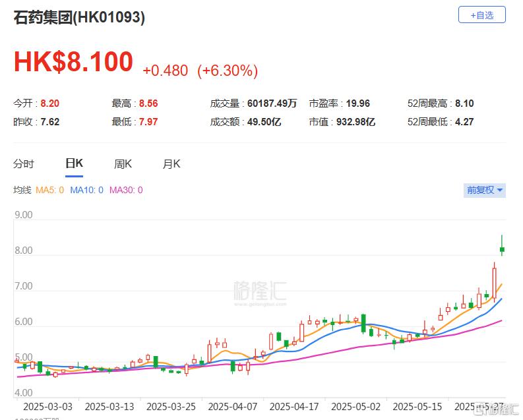Click the 2025-05-02 date axis label
This screenshot has width=523, height=420.
(x=356, y=407)
